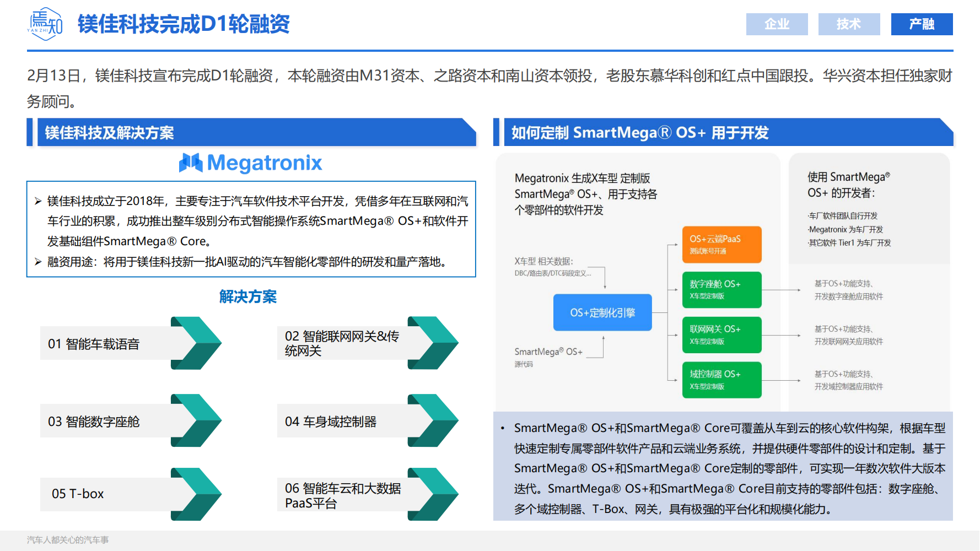The width and height of the screenshot is (980, 551).
Task: Click the SmartMega® OS+ 源代码 label
Action: [x=548, y=357]
